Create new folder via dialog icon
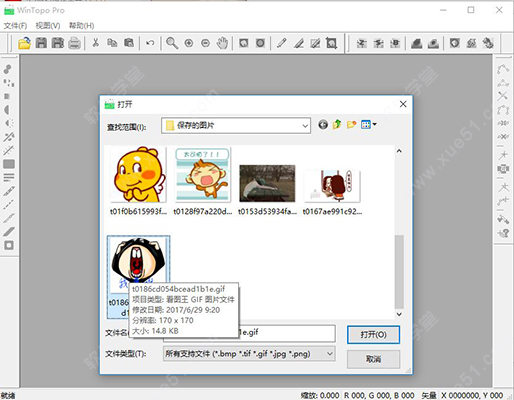The width and height of the screenshot is (514, 400). (x=351, y=125)
